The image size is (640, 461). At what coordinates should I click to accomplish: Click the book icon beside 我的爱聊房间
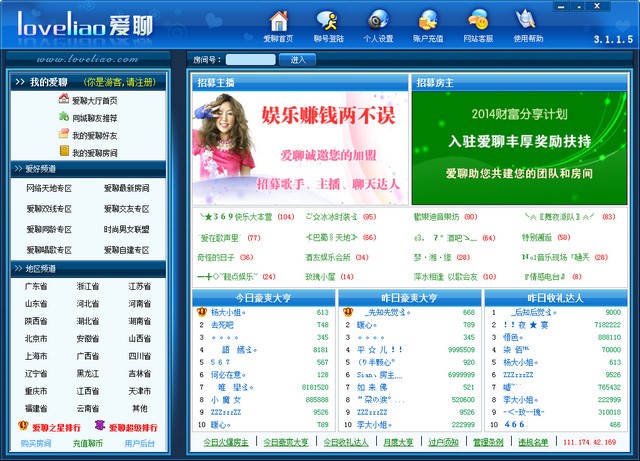64,151
